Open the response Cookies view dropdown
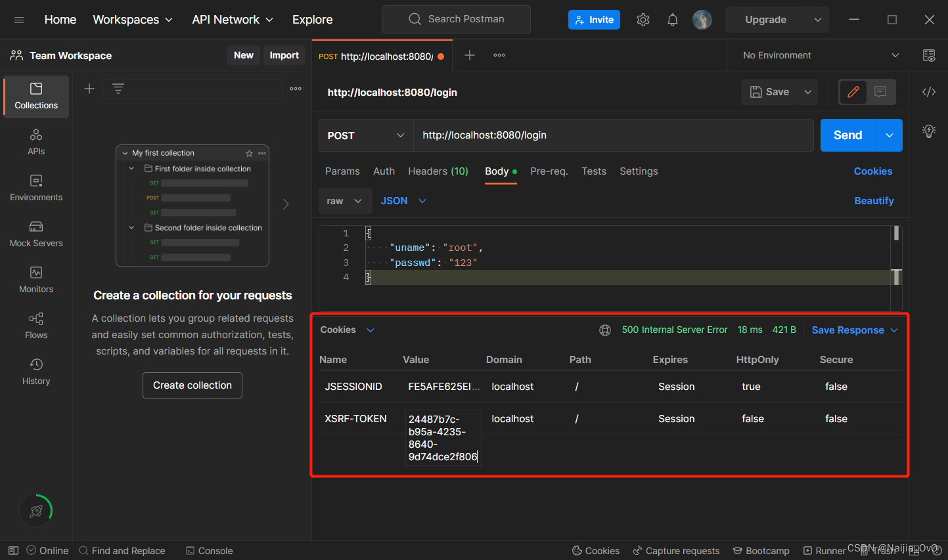Screen dimensions: 948x560 pos(348,330)
